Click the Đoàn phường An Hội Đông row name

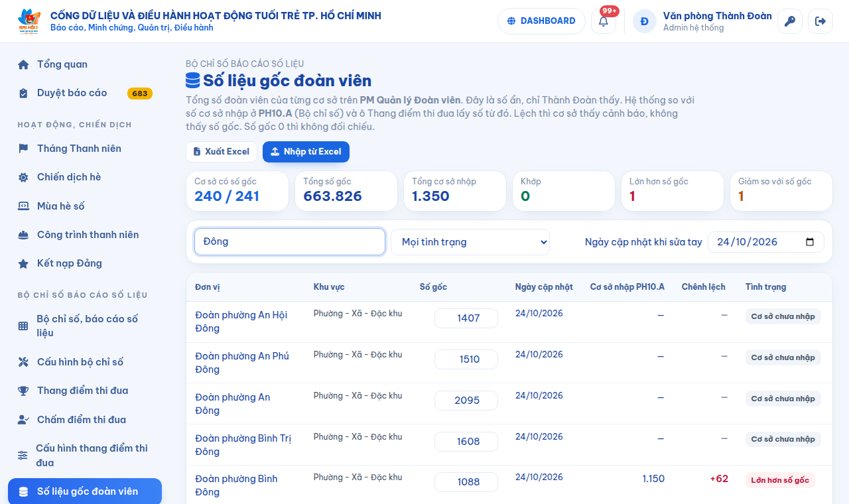click(x=241, y=322)
